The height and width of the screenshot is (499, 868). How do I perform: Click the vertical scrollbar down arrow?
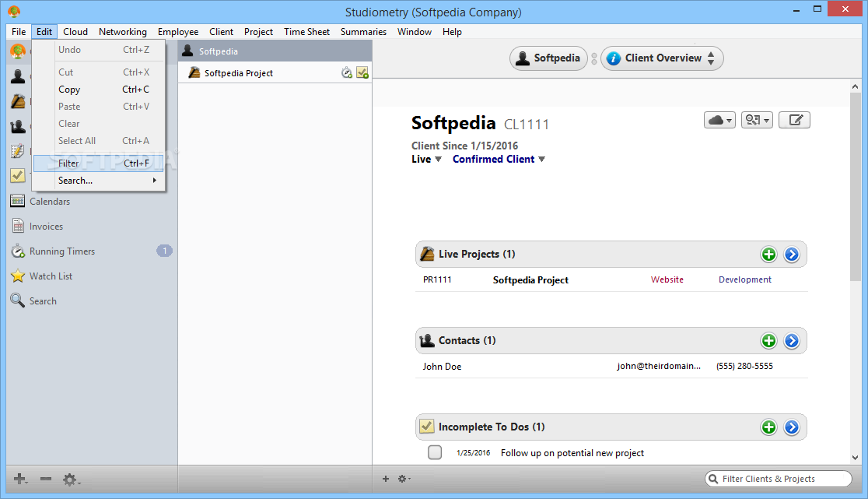[x=856, y=458]
